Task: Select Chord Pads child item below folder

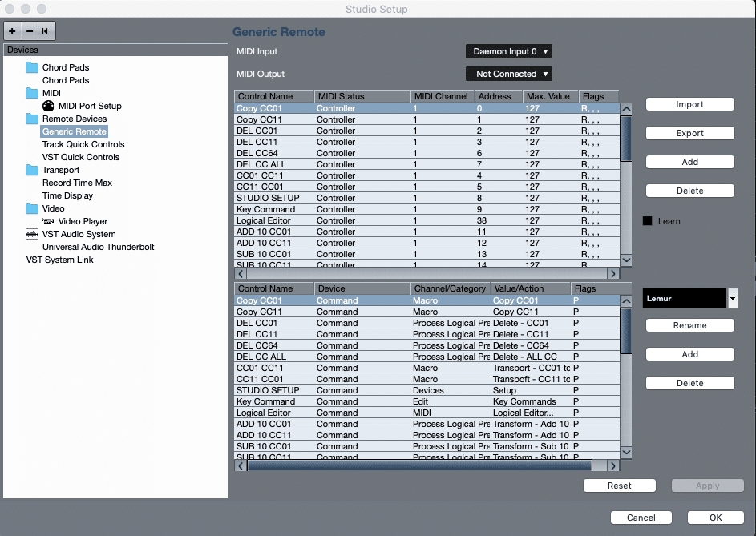Action: point(66,80)
